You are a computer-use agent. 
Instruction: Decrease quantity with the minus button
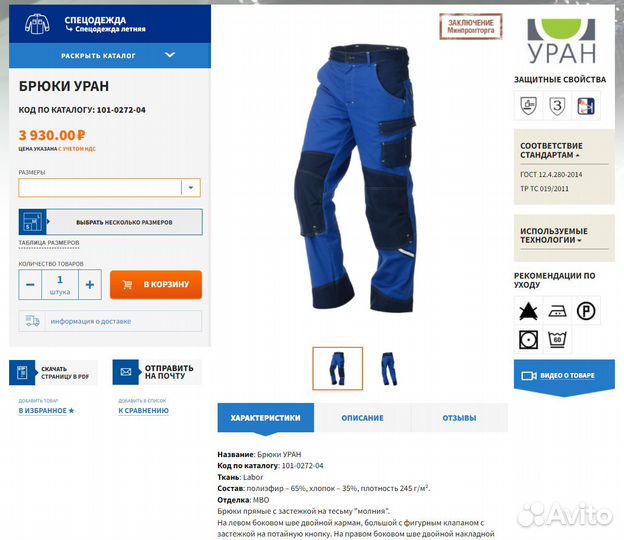30,285
